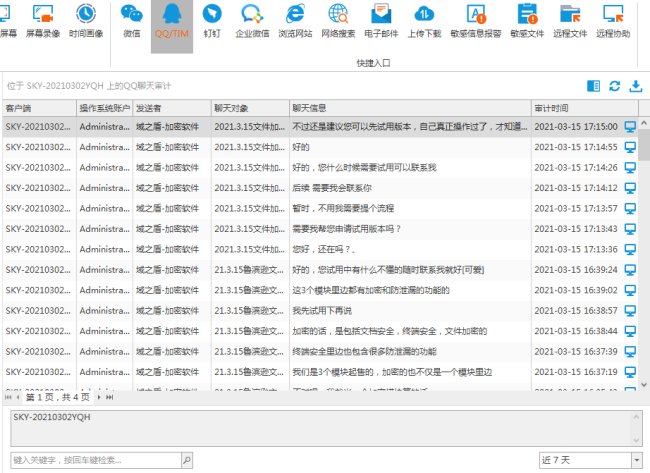Select message 终端安全里边也包含很多防泄漏的功能
650x473 pixels.
coord(364,352)
